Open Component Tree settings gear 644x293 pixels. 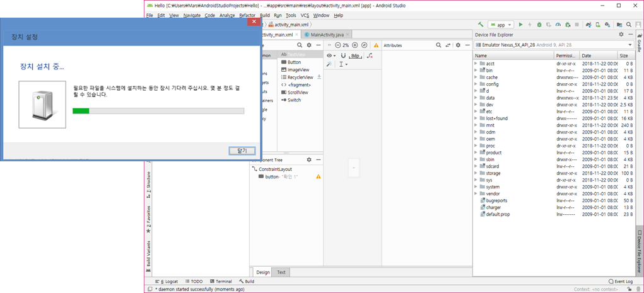pyautogui.click(x=309, y=159)
